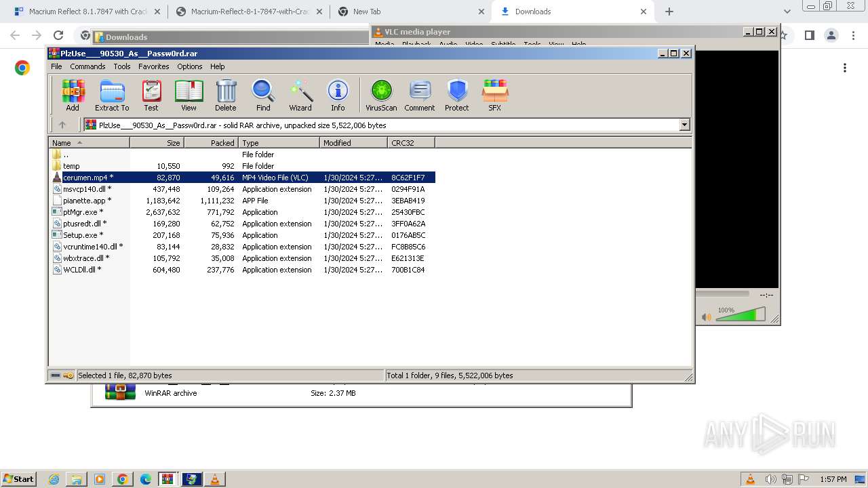Reload the Chrome page
This screenshot has height=488, width=868.
pyautogui.click(x=58, y=35)
